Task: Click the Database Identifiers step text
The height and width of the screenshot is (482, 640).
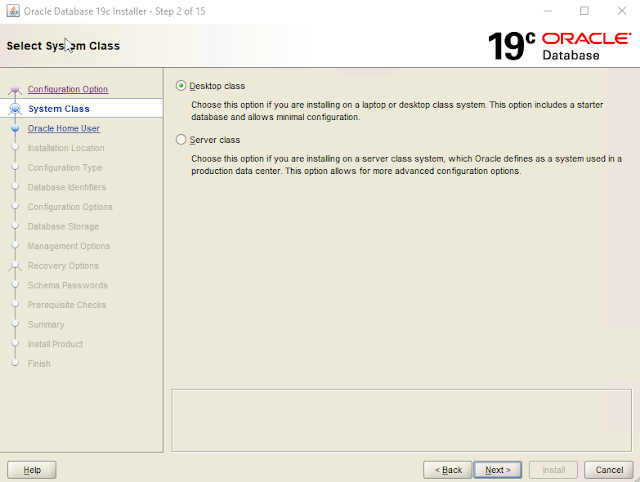Action: (x=67, y=187)
